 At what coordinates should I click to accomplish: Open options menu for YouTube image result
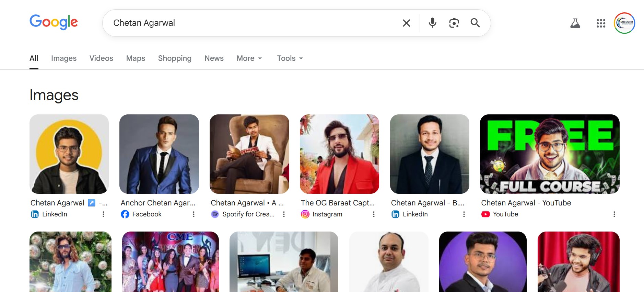[614, 214]
